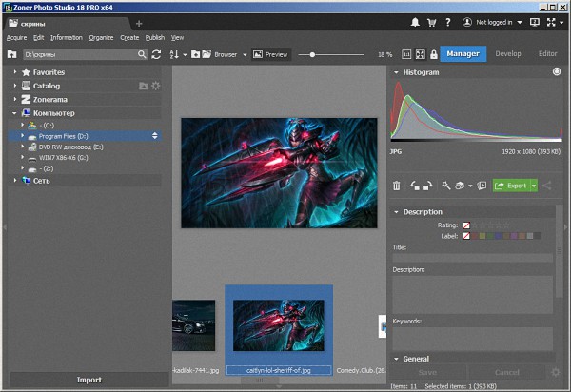Open the shopping cart icon
The image size is (571, 392).
(432, 22)
